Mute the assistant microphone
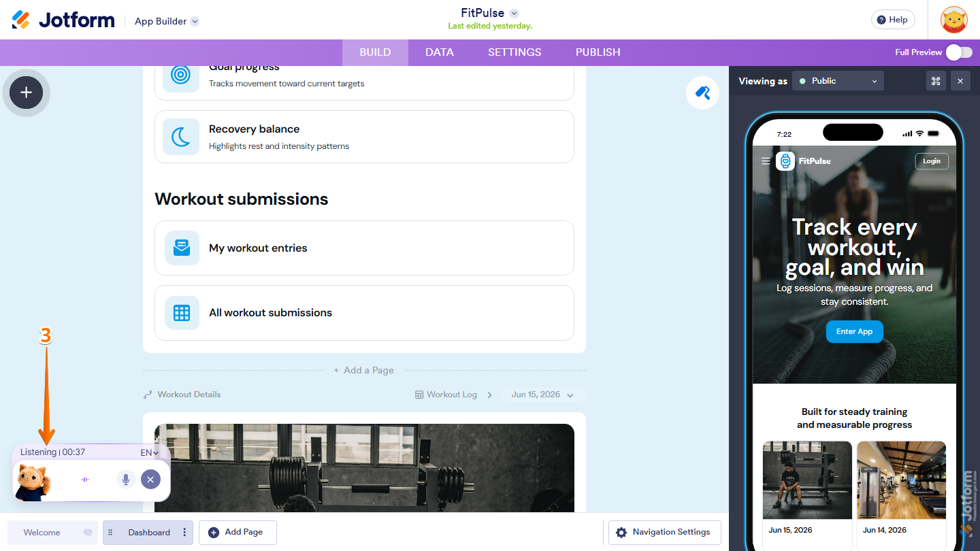Screen dimensions: 980x551 click(126, 480)
